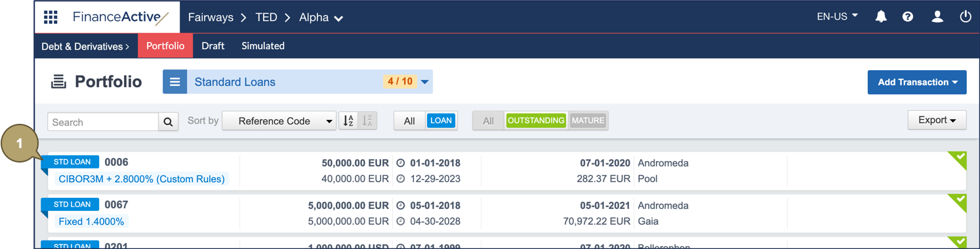Toggle the MATURE status filter
The height and width of the screenshot is (249, 980).
[x=588, y=121]
